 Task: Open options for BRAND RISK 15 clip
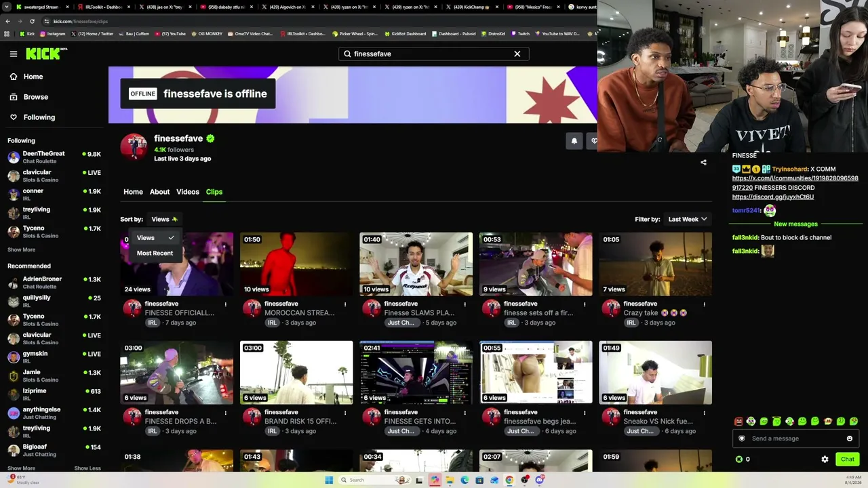(345, 413)
